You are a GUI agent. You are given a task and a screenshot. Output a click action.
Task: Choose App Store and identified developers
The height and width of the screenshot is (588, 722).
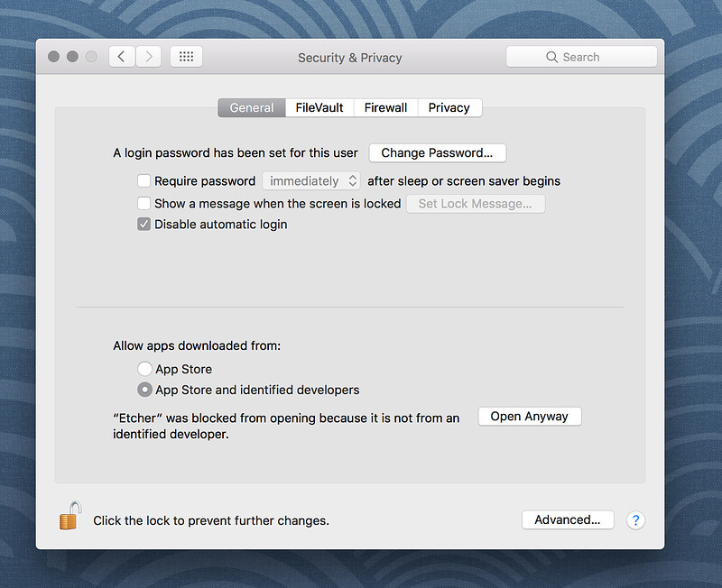[144, 390]
